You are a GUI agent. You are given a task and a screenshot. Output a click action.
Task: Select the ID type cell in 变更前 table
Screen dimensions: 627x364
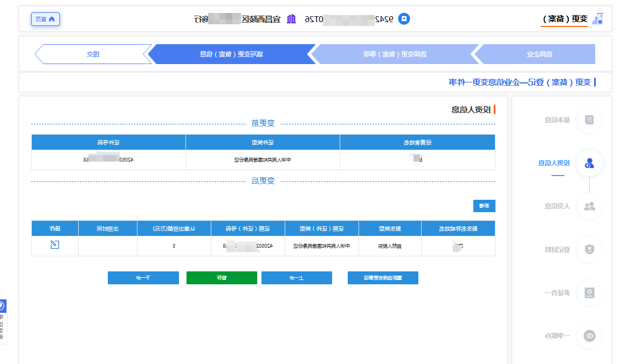[263, 160]
